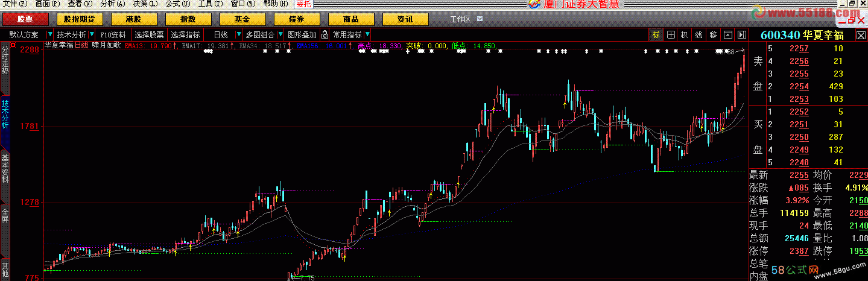Image resolution: width=868 pixels, height=281 pixels.
Task: Click the crosshair grid icon in chart toolbar
Action: pyautogui.click(x=670, y=35)
